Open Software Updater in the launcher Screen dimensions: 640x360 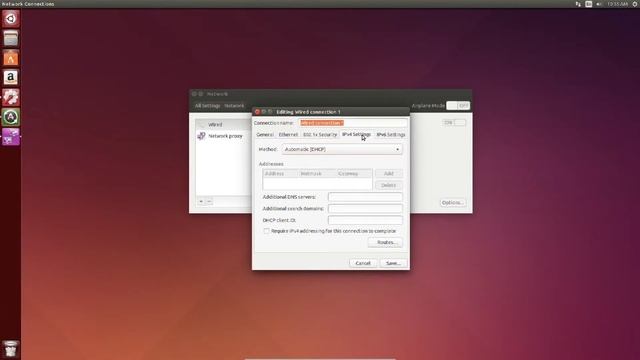click(x=11, y=117)
